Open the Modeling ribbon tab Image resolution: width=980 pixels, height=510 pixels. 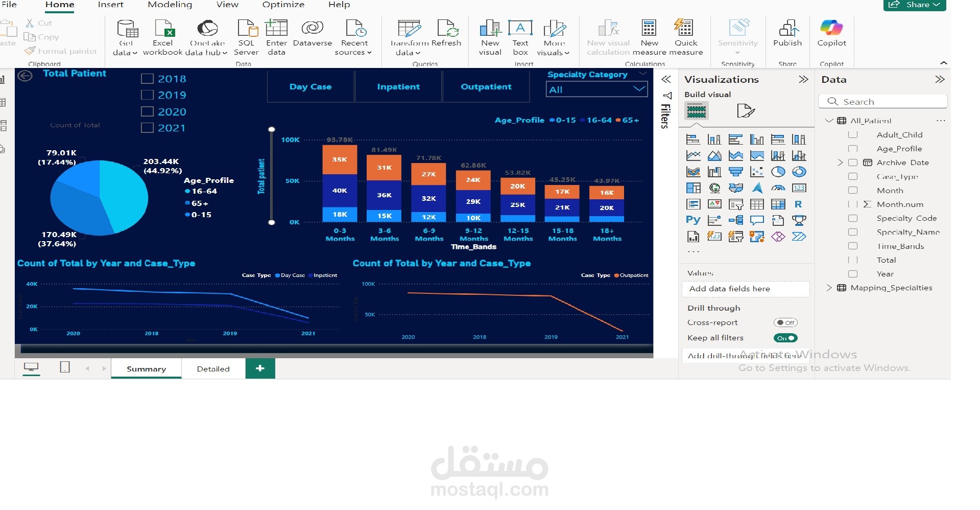coord(170,5)
